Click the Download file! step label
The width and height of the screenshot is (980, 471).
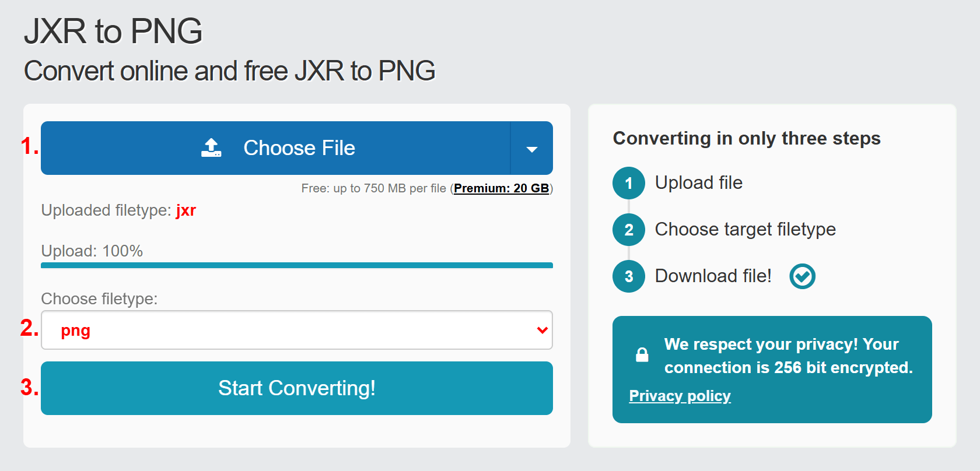click(x=713, y=276)
